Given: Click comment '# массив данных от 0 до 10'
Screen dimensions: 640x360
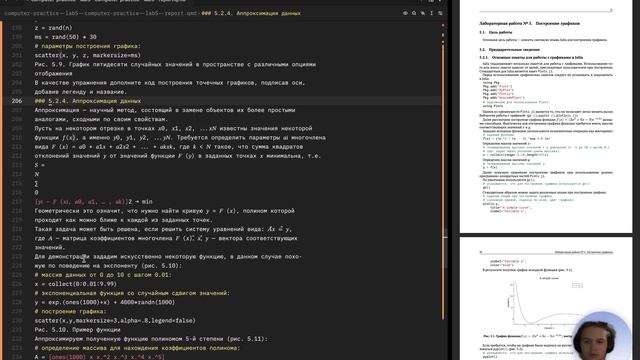Looking at the screenshot, I should (103, 275).
